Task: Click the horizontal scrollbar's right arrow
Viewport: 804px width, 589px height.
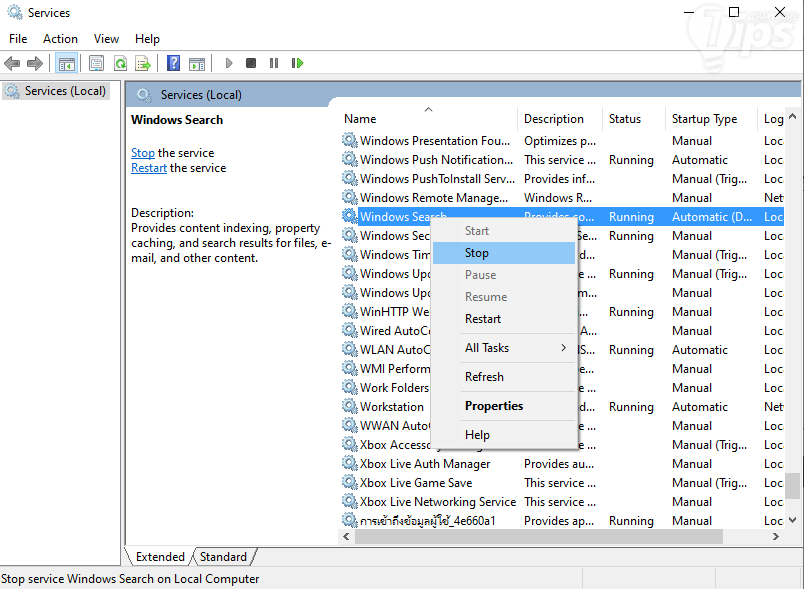Action: click(776, 537)
